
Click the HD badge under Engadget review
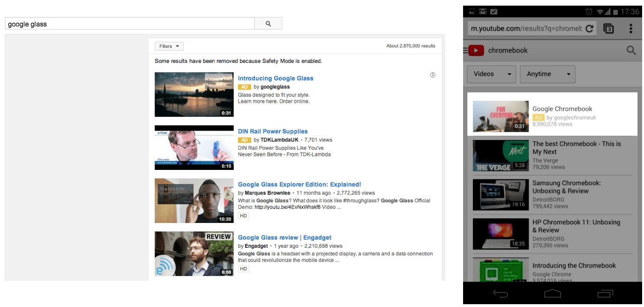pyautogui.click(x=243, y=269)
